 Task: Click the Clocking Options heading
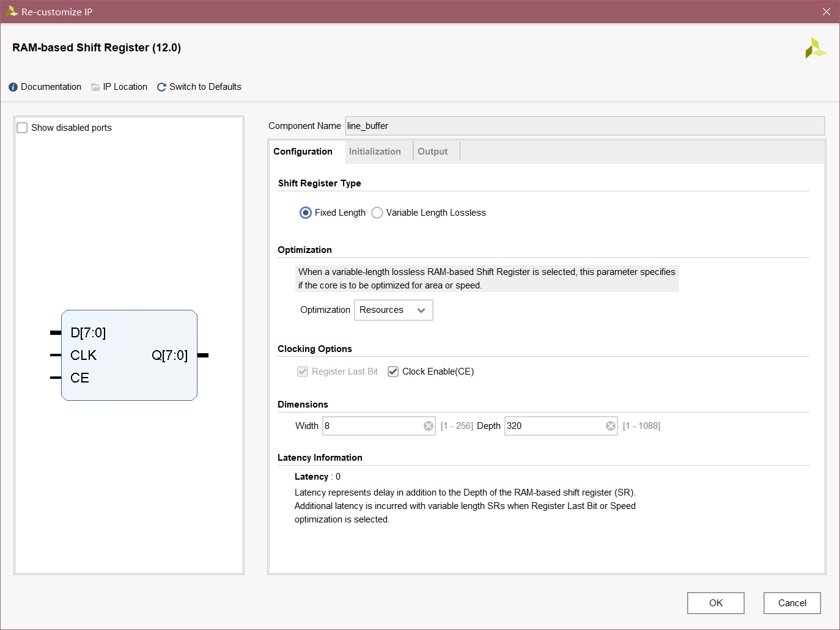pyautogui.click(x=315, y=349)
